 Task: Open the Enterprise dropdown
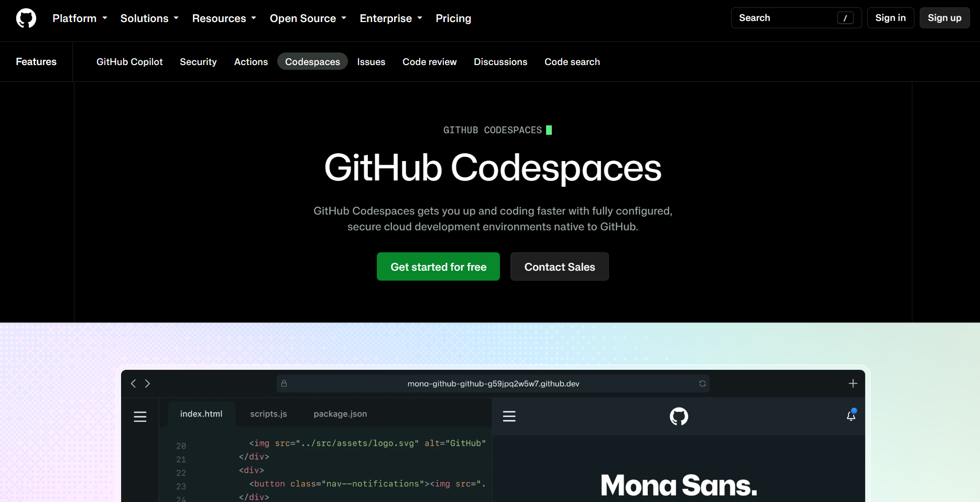(x=391, y=18)
